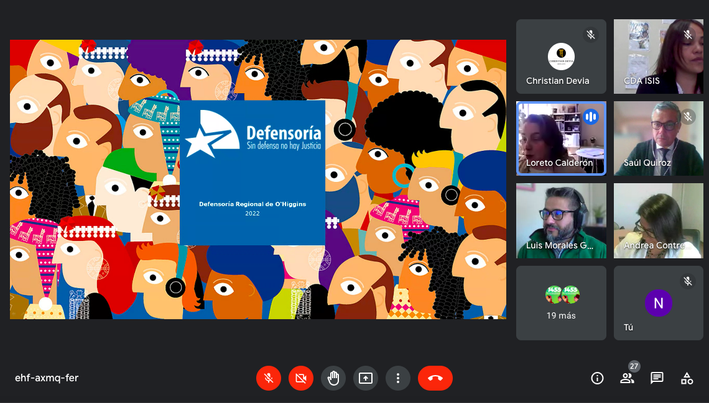Click the meeting code ehf-axmq-fer
Image resolution: width=709 pixels, height=403 pixels.
click(47, 378)
